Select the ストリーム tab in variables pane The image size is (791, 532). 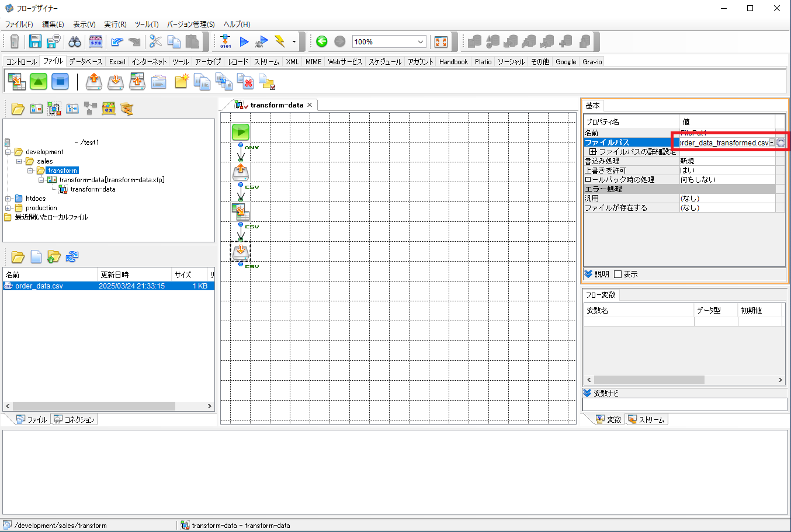point(646,419)
